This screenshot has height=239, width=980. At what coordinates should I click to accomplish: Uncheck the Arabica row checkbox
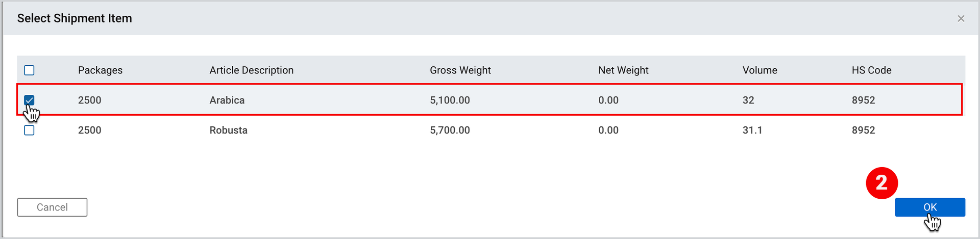[x=29, y=100]
